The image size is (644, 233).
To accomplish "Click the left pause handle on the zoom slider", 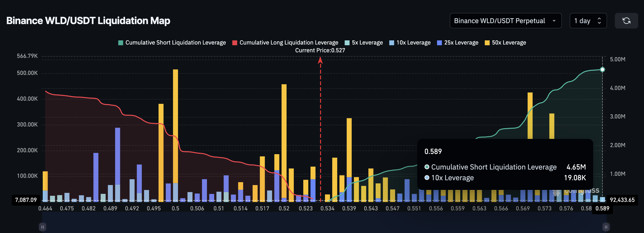I will (42, 227).
